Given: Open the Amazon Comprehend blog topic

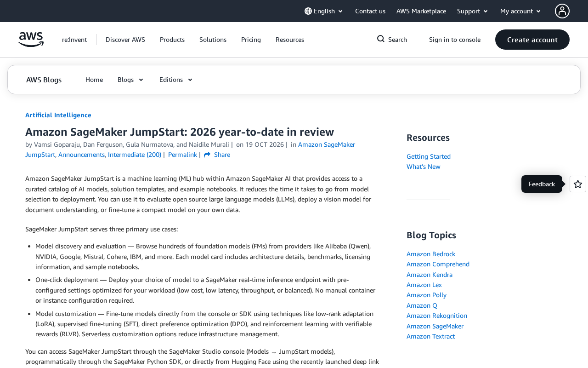Looking at the screenshot, I should pos(438,264).
